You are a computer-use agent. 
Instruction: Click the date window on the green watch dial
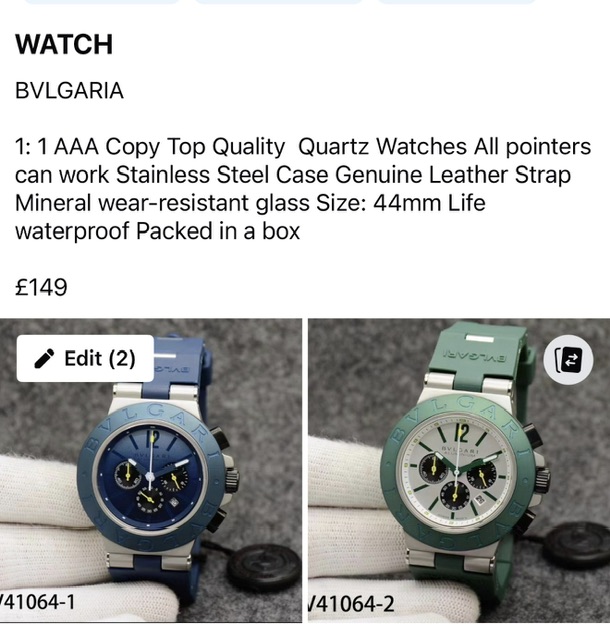(481, 499)
